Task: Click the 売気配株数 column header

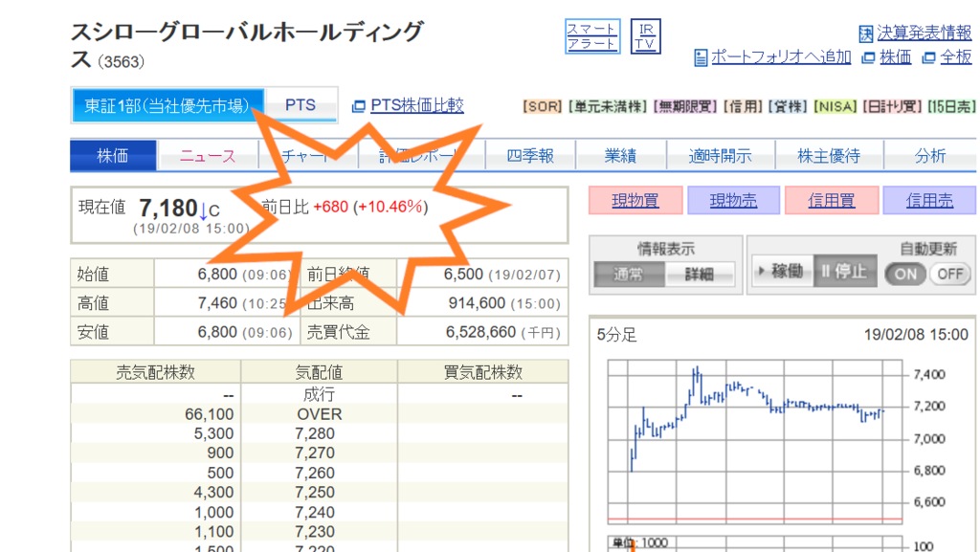Action: click(x=156, y=372)
